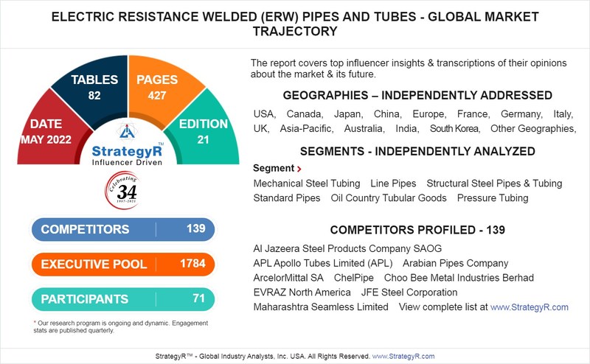Click Oil Country Tubular Goods segment

point(389,198)
